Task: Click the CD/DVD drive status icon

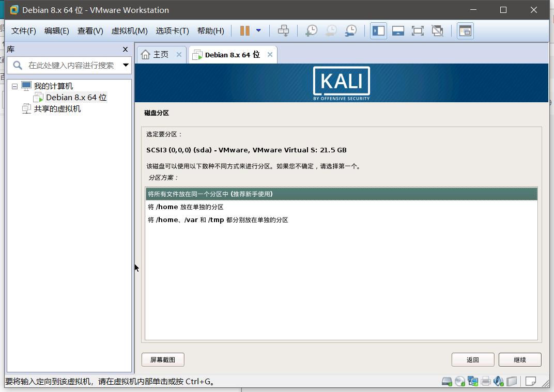Action: tap(459, 381)
